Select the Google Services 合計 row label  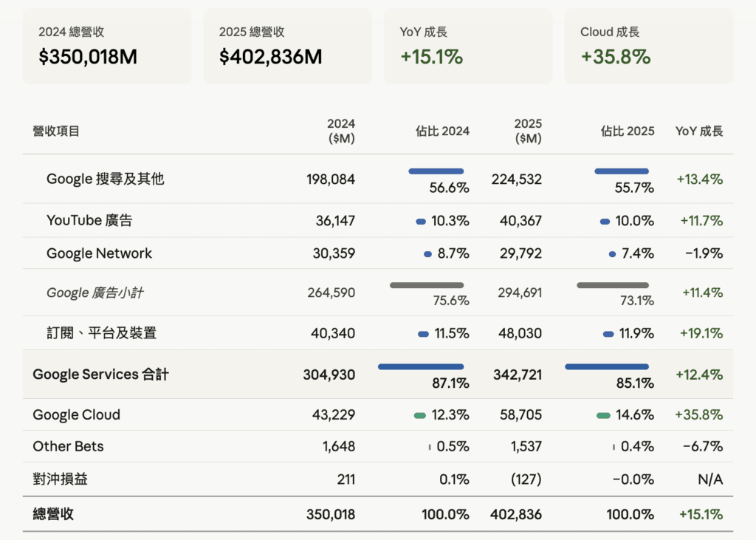pyautogui.click(x=100, y=375)
